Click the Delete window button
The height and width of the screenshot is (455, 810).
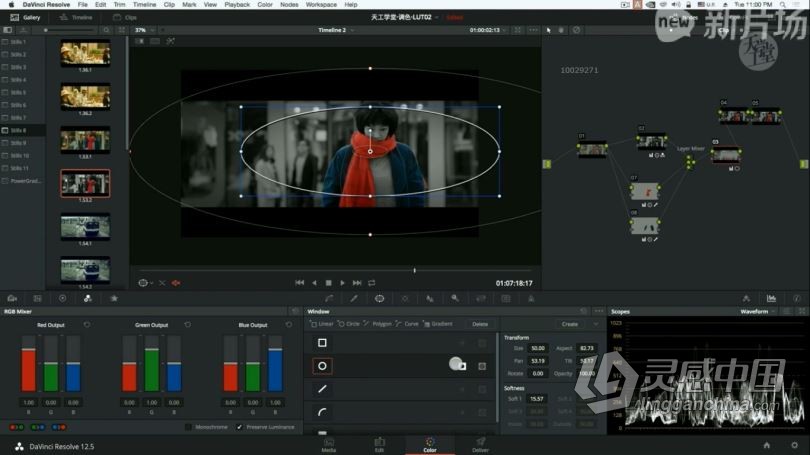[x=480, y=324]
